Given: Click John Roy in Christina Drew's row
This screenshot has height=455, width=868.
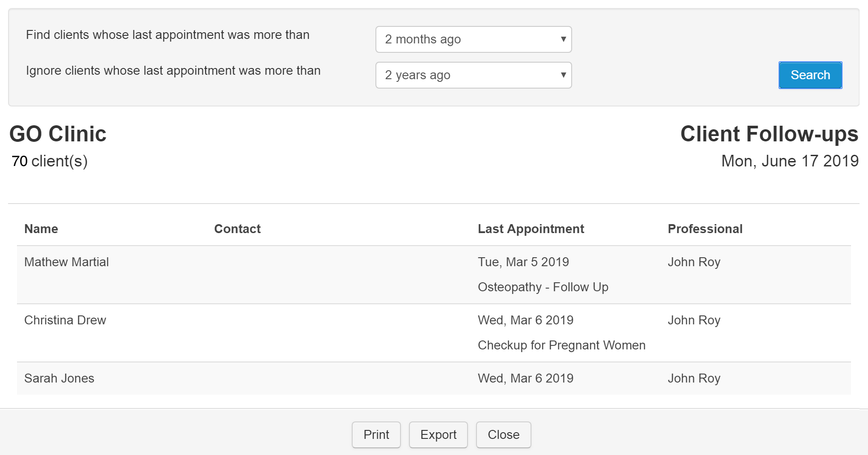Looking at the screenshot, I should [694, 320].
